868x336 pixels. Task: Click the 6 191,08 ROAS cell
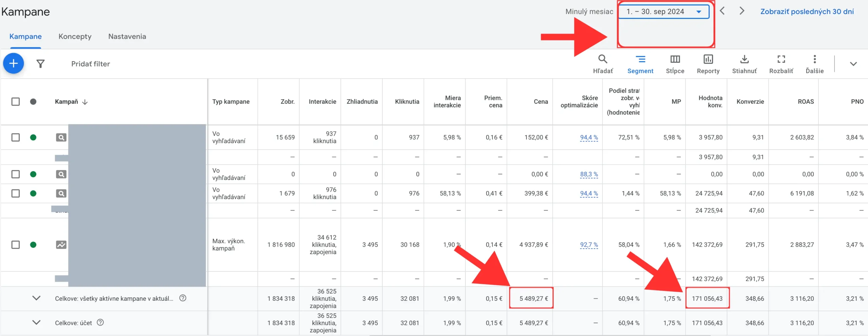(802, 193)
